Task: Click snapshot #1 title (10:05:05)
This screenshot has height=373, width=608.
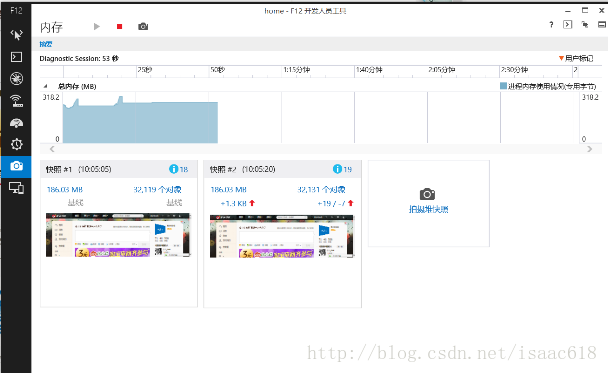Action: pyautogui.click(x=79, y=169)
